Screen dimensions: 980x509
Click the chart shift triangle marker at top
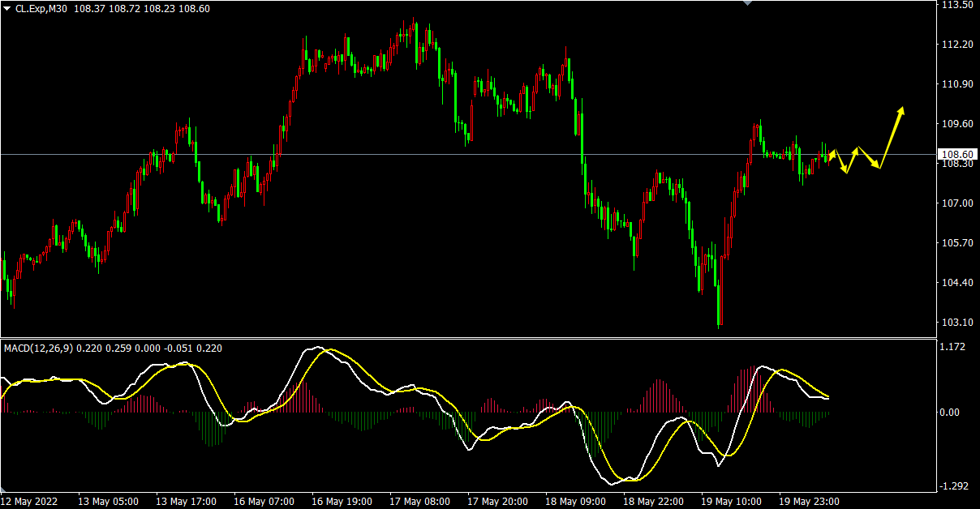(747, 3)
